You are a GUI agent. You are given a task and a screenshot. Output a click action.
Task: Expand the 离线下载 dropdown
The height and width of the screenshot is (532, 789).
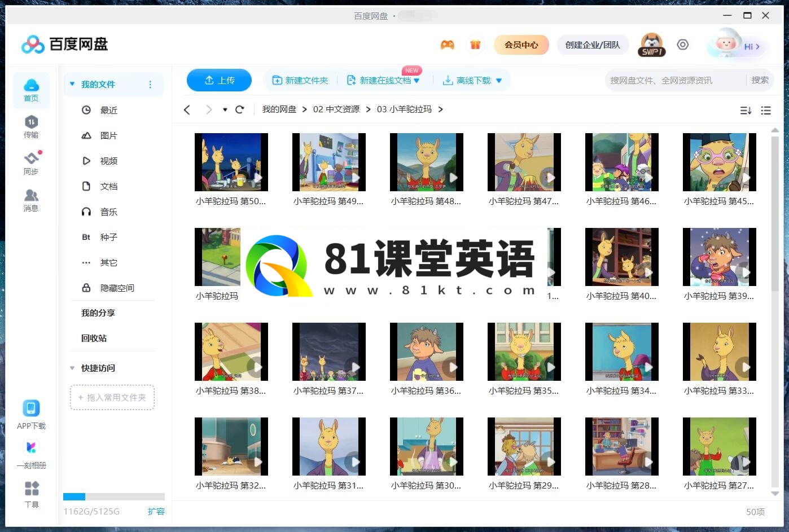pos(499,81)
